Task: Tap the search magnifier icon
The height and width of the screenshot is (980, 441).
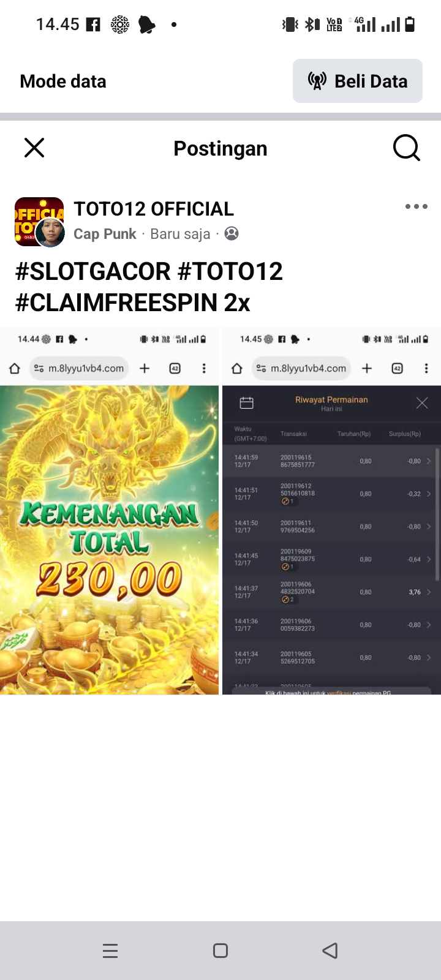Action: tap(406, 148)
